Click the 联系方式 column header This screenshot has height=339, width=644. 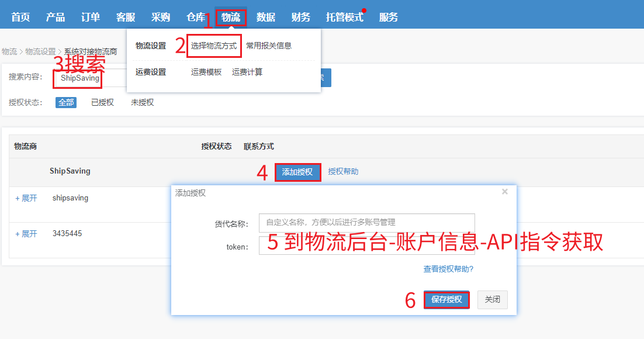point(259,146)
